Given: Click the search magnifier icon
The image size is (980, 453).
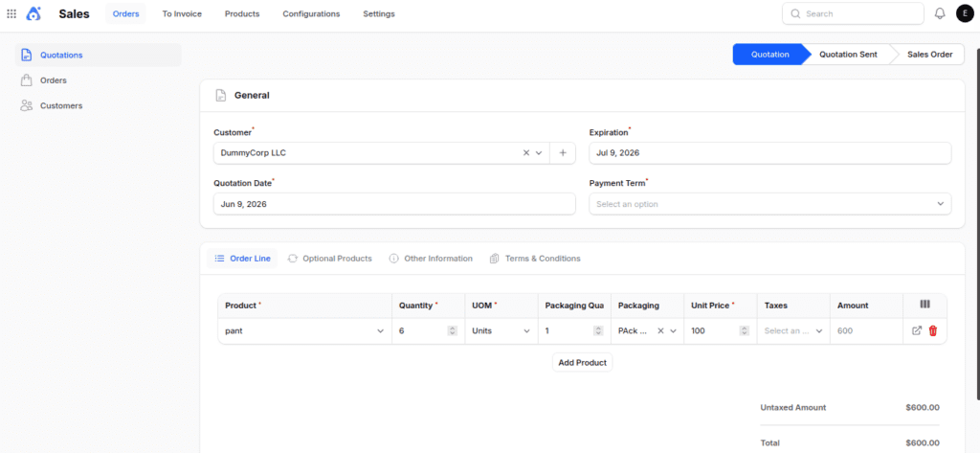Looking at the screenshot, I should (x=795, y=13).
